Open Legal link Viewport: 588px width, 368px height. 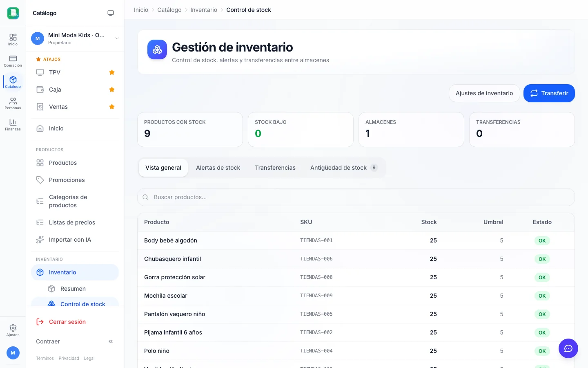[x=89, y=358]
